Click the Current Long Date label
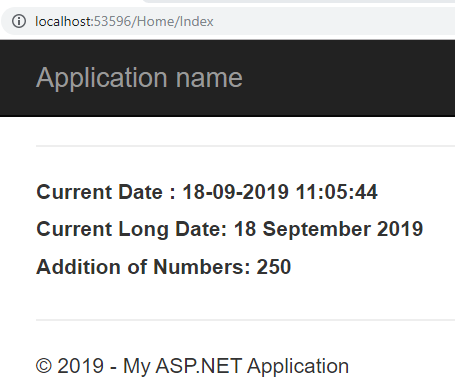Viewport: 455px width, 389px height. point(132,229)
